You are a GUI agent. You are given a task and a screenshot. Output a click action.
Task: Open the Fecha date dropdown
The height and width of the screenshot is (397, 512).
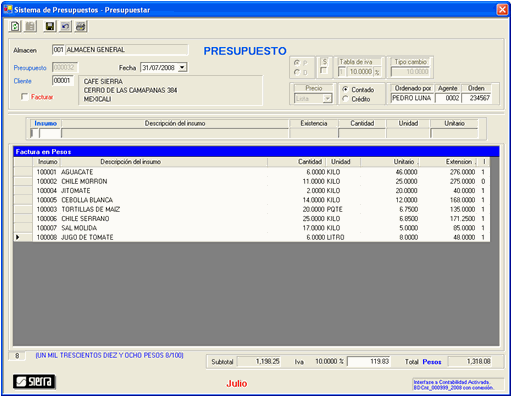coord(182,67)
